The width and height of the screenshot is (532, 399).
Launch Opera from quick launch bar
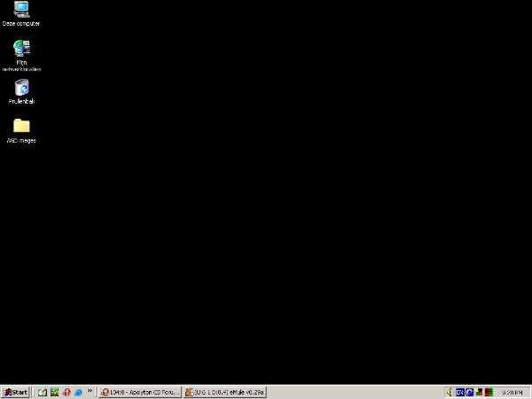66,392
